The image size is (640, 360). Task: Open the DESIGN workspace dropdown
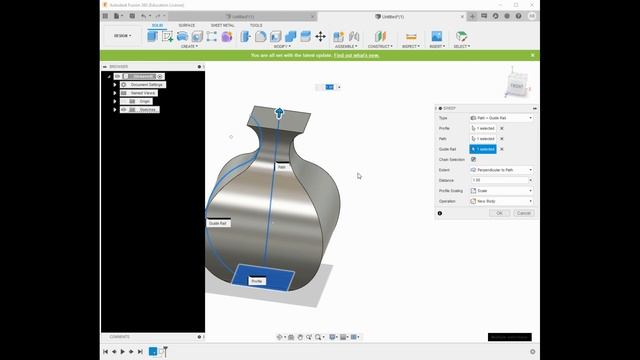coord(122,36)
